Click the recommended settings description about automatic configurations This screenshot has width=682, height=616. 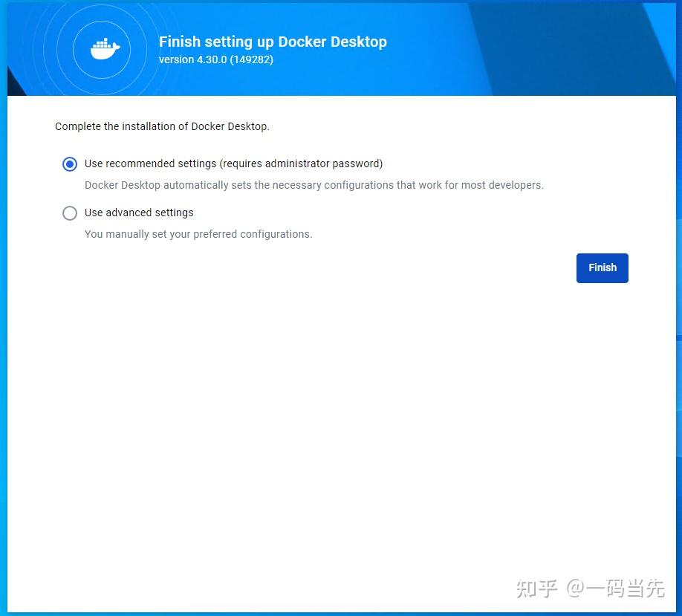314,185
